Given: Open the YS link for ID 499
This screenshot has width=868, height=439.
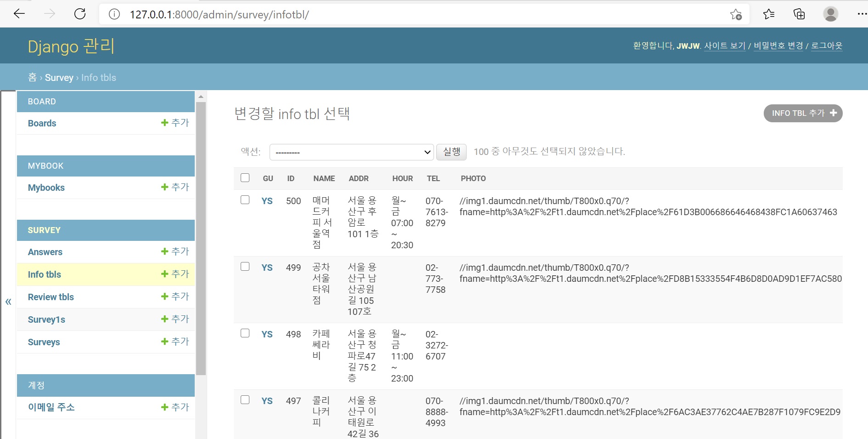Looking at the screenshot, I should coord(267,268).
